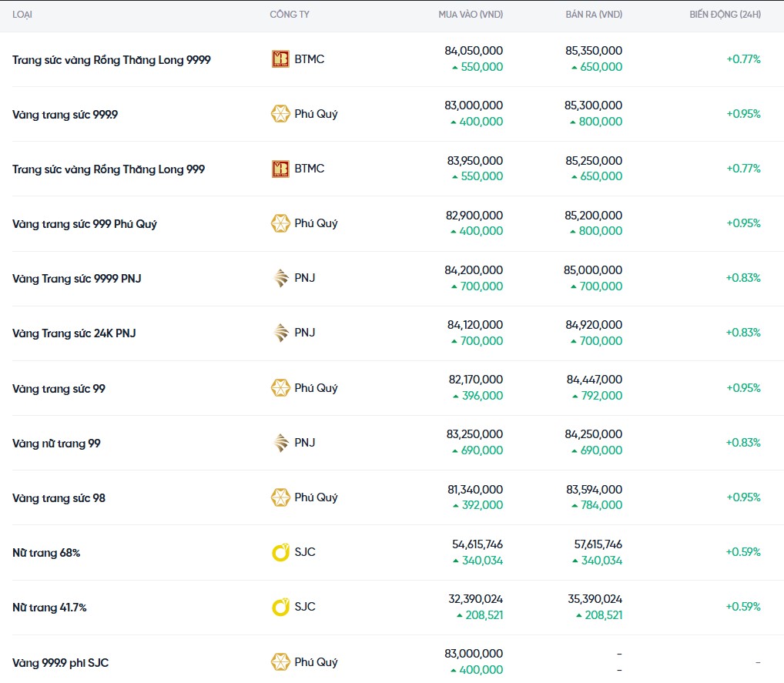
Task: Click Phú Quý logo in Vàng trang sức 999.9 row
Action: pyautogui.click(x=280, y=114)
